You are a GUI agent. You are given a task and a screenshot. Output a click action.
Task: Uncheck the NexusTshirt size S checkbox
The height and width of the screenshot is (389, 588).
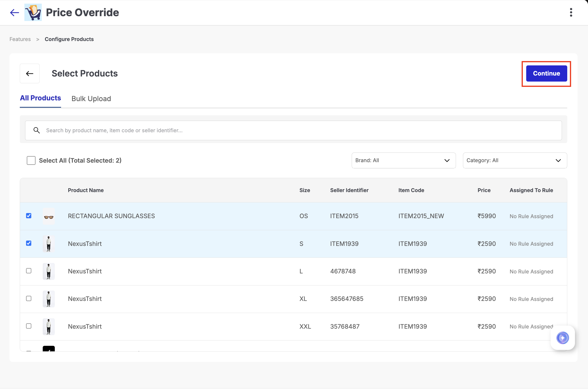(29, 243)
